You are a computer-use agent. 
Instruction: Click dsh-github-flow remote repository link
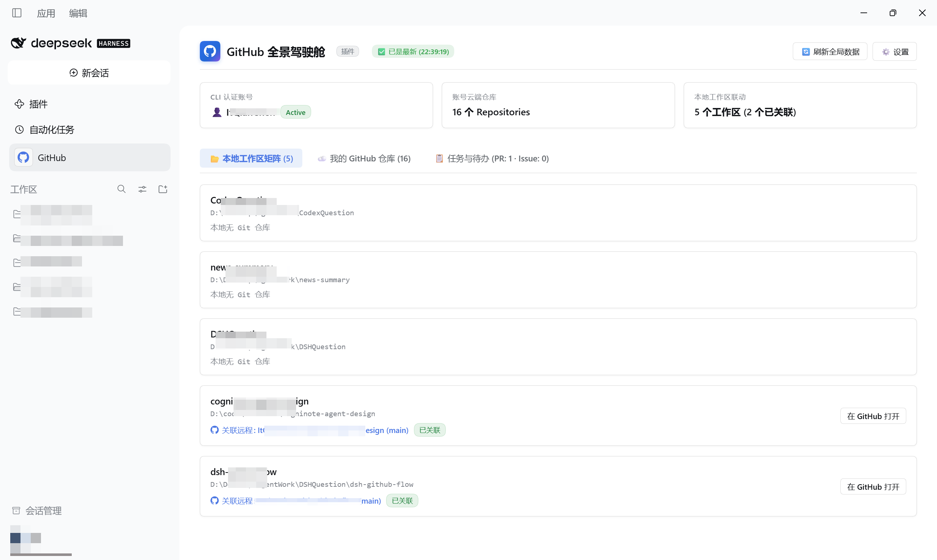coord(302,501)
